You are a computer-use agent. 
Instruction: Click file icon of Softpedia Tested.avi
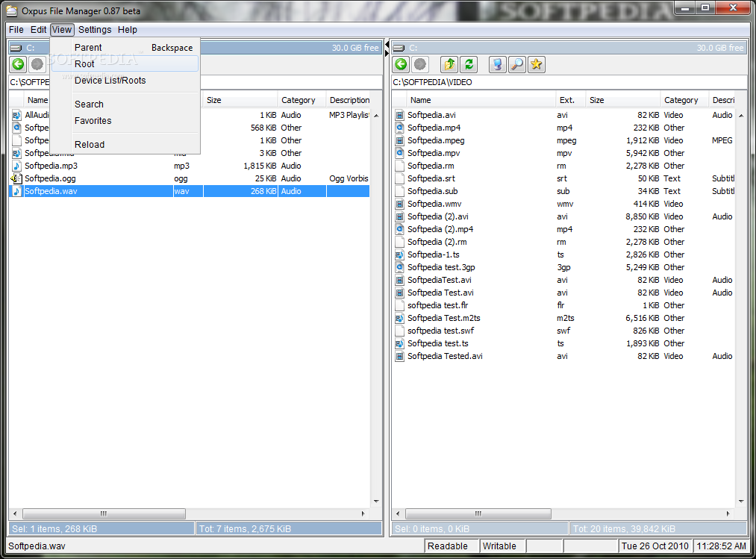399,356
